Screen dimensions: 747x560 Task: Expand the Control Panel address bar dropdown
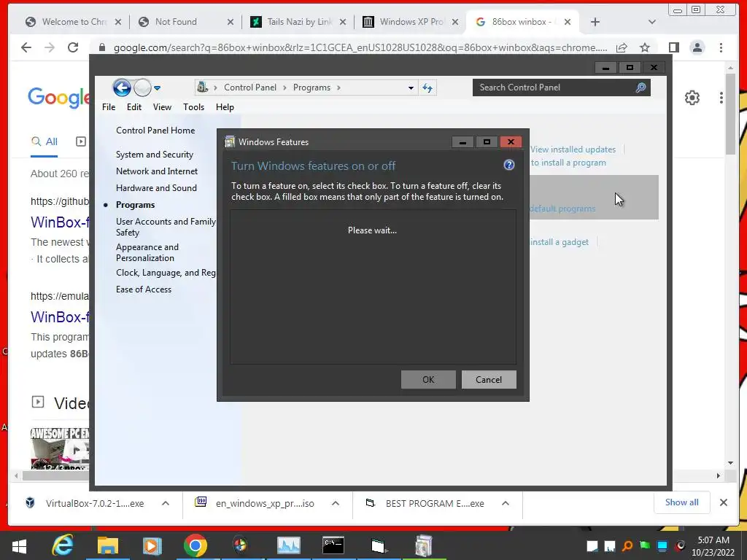411,88
